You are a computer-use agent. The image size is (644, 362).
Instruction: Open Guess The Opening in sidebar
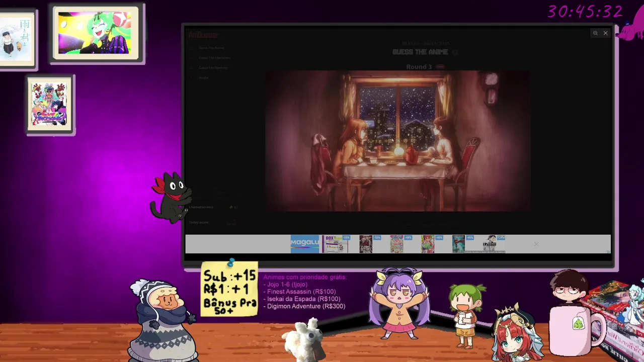(213, 68)
